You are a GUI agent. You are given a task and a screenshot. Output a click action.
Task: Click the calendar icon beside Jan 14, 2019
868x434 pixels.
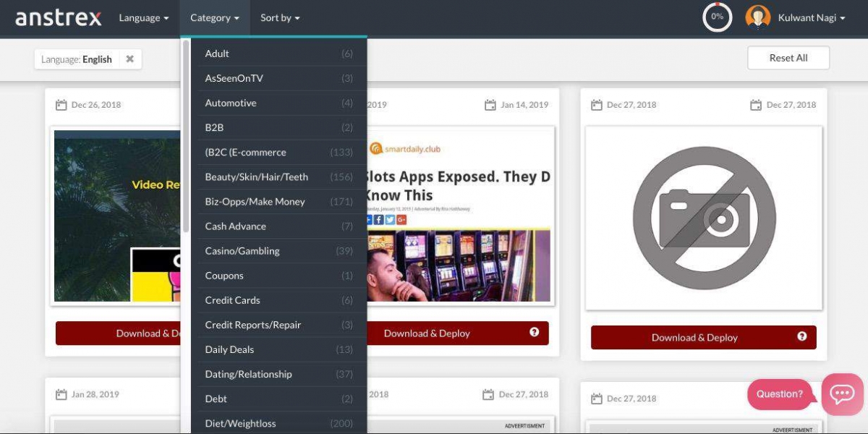pyautogui.click(x=490, y=105)
